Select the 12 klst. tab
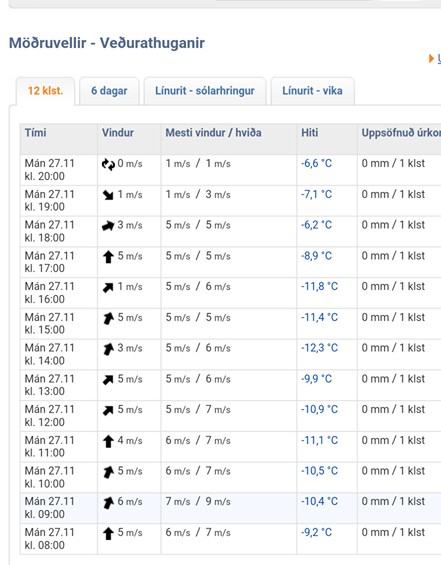441x565 pixels. click(45, 91)
